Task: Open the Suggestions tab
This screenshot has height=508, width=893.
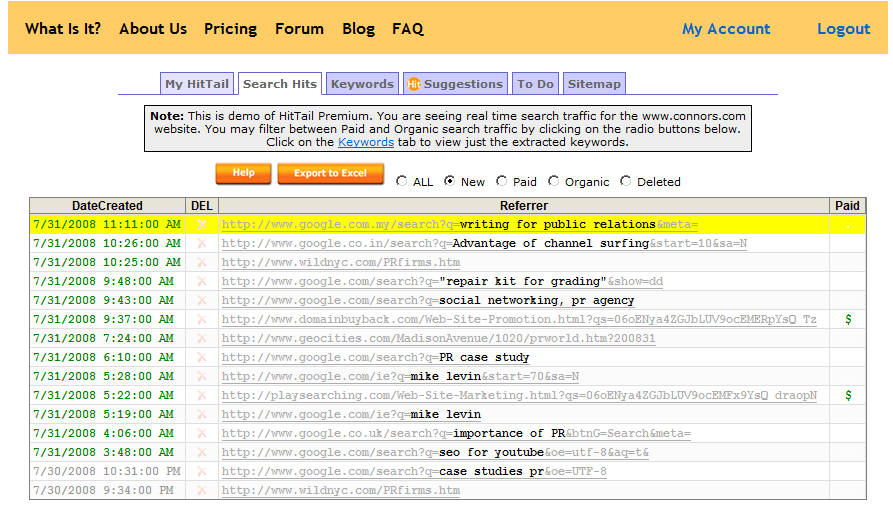Action: pyautogui.click(x=455, y=84)
